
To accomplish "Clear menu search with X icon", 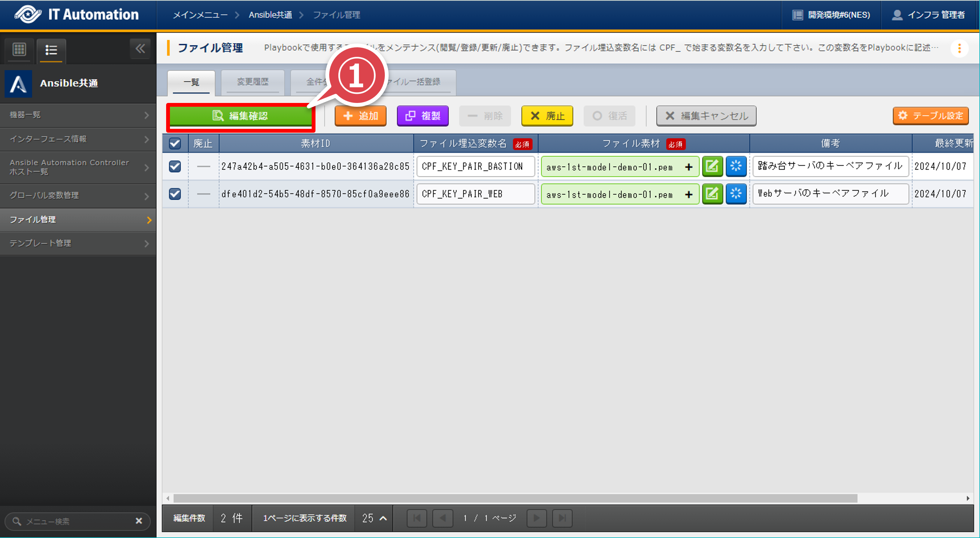I will pos(139,521).
